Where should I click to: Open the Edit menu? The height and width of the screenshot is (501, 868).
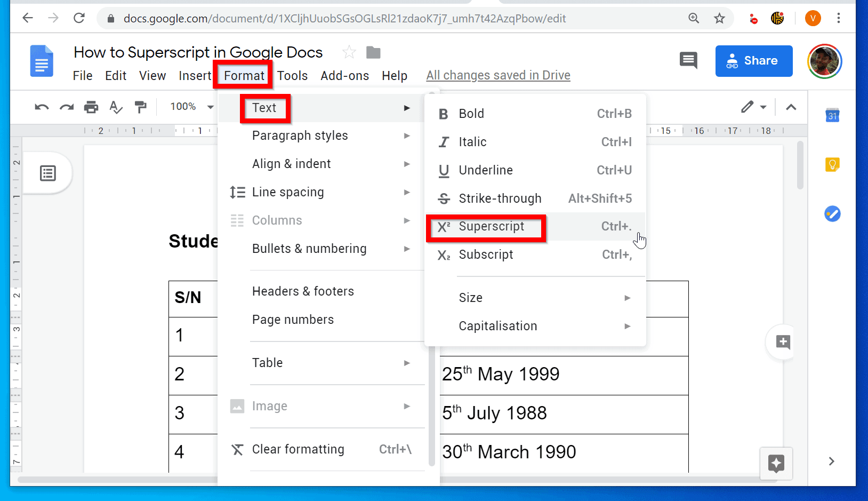[x=116, y=76]
